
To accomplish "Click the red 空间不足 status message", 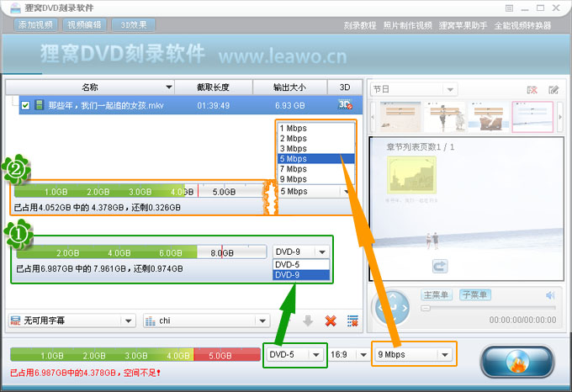I will click(85, 373).
